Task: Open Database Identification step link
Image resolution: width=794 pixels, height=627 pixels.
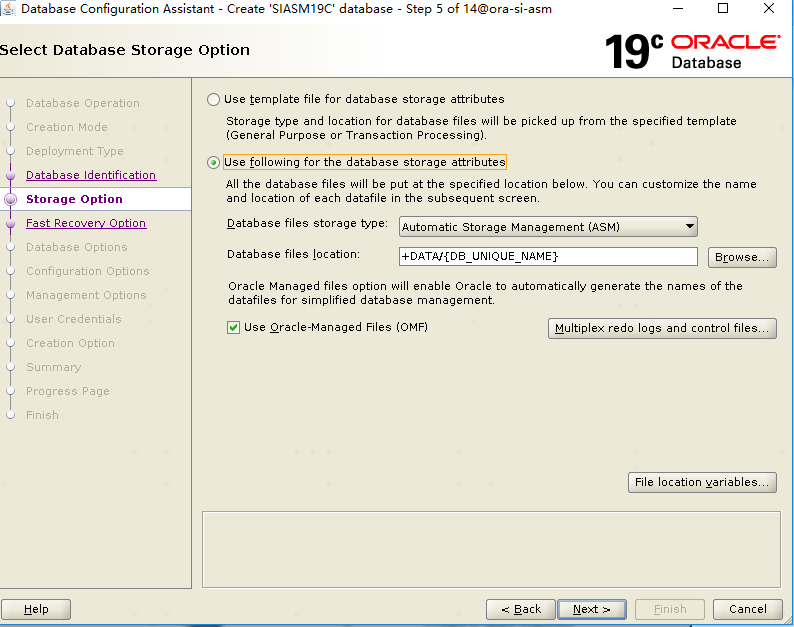Action: point(91,175)
